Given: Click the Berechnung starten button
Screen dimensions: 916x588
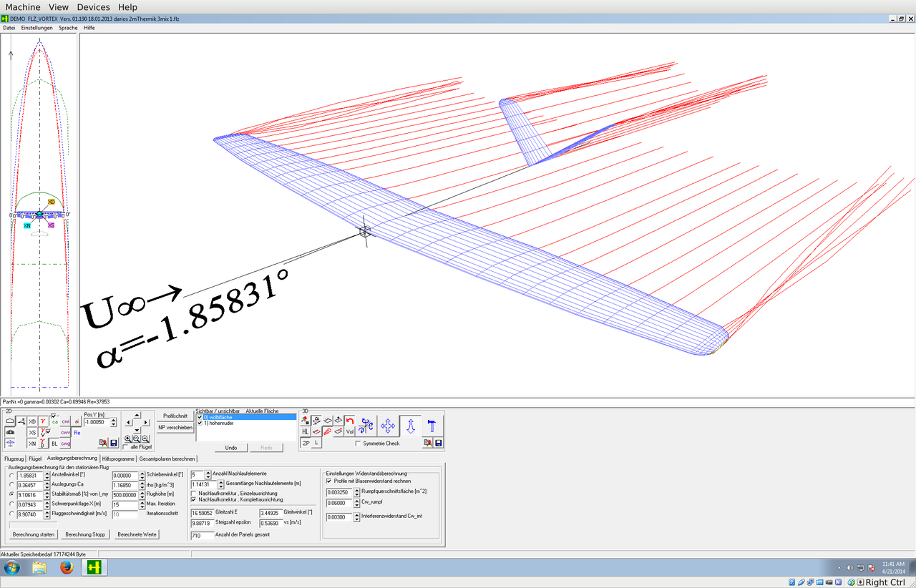Looking at the screenshot, I should (x=34, y=534).
